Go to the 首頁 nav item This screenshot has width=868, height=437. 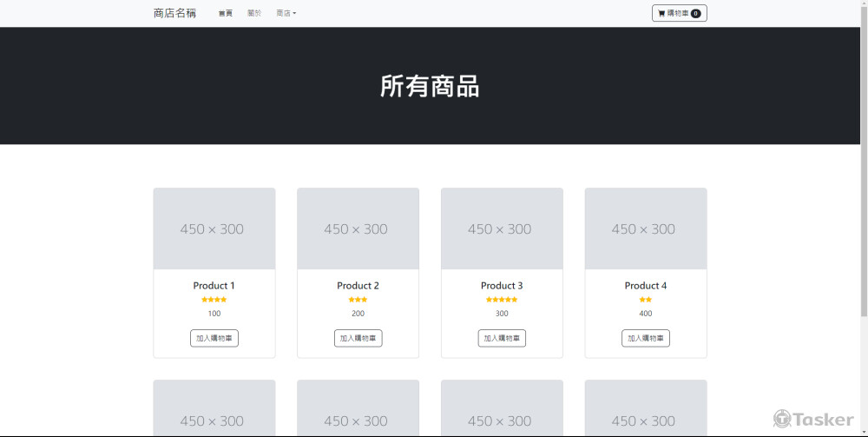tap(226, 14)
